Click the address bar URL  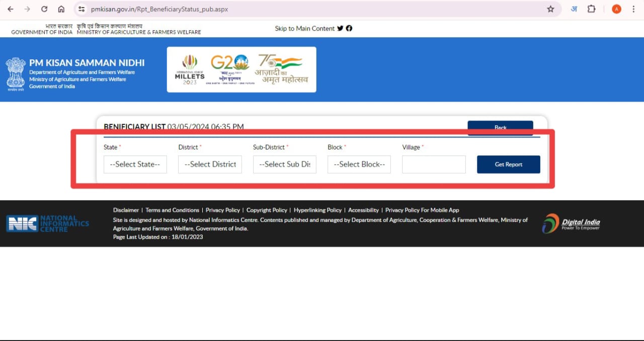coord(159,9)
